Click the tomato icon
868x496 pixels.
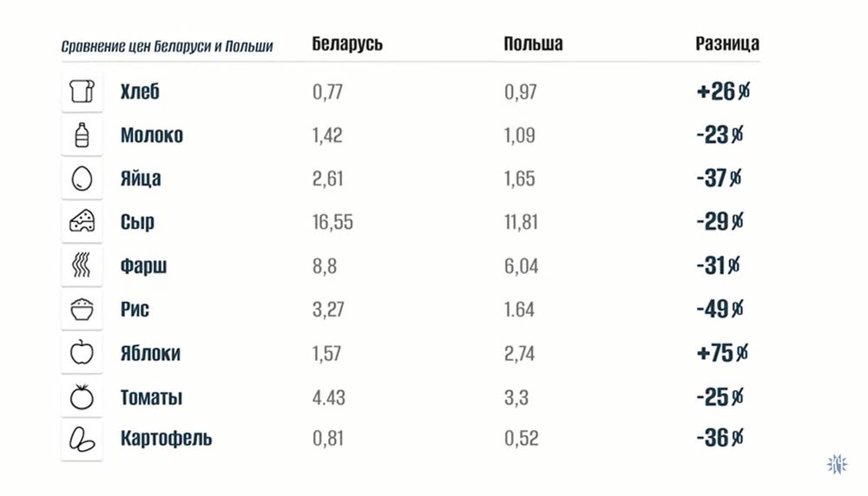click(82, 397)
